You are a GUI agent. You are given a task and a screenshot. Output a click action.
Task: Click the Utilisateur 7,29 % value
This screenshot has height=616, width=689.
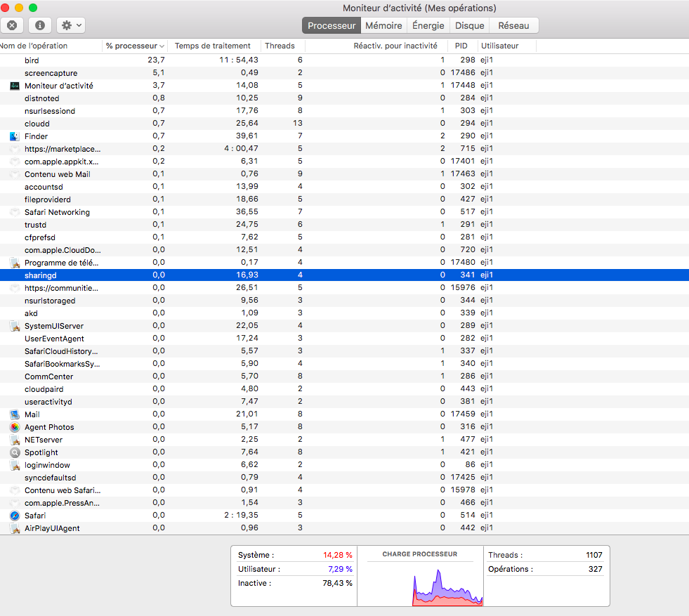340,569
